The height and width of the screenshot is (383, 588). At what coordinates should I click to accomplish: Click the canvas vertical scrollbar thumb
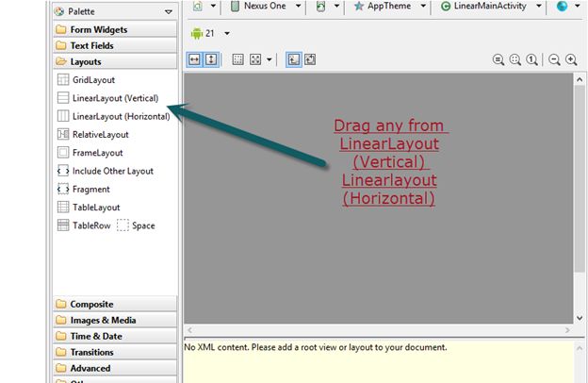(x=580, y=178)
